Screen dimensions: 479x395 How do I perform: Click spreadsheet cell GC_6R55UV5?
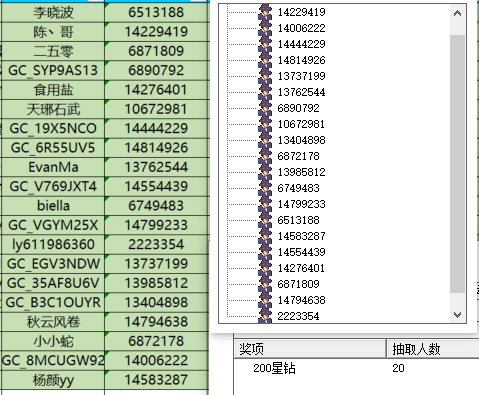pyautogui.click(x=53, y=148)
